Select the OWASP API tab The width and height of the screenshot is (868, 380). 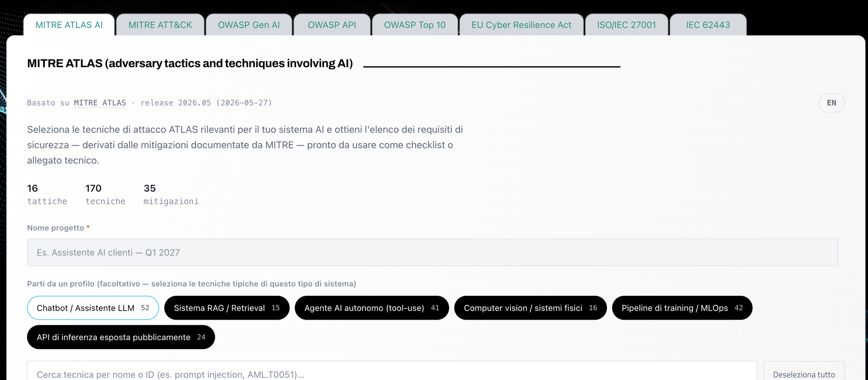[x=332, y=25]
